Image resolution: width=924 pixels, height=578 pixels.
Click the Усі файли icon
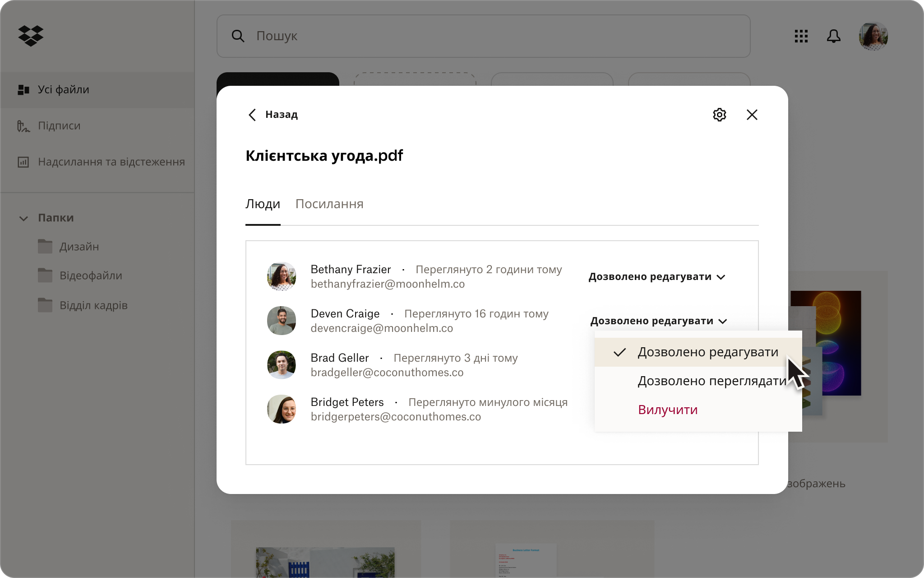[x=23, y=90]
